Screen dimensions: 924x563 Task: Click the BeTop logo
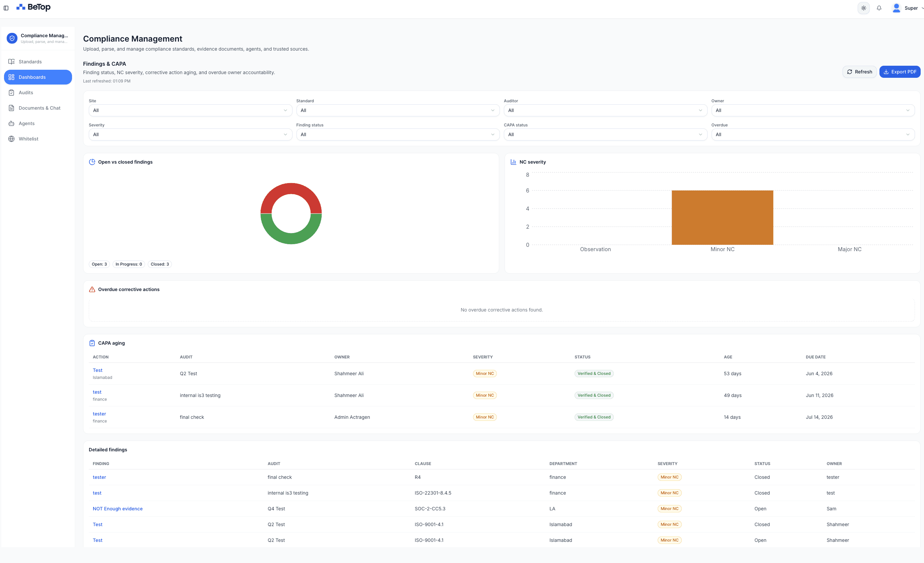tap(34, 7)
